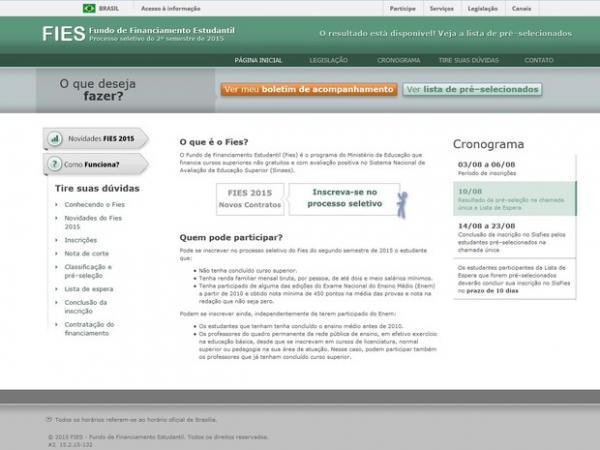Open the Contato navigation tab
This screenshot has width=600, height=450.
(539, 60)
